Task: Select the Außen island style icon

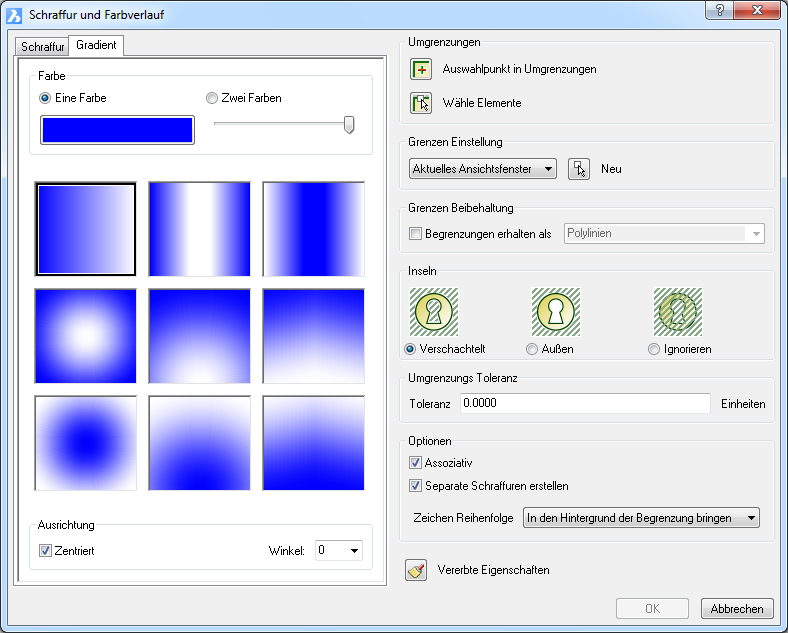Action: coord(555,312)
